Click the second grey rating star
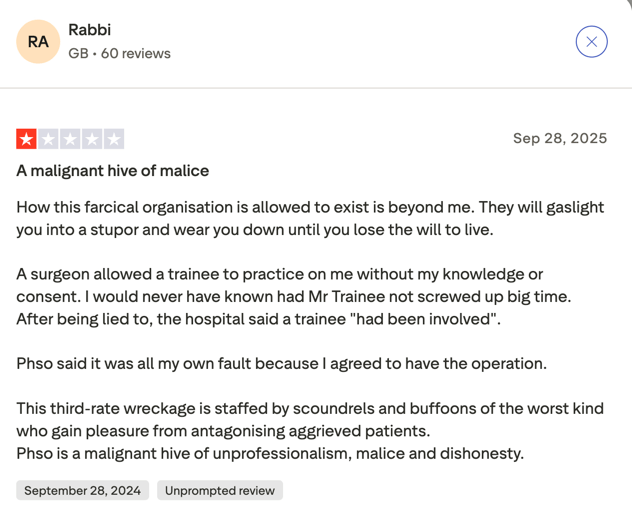Screen dimensions: 632x527 (49, 139)
